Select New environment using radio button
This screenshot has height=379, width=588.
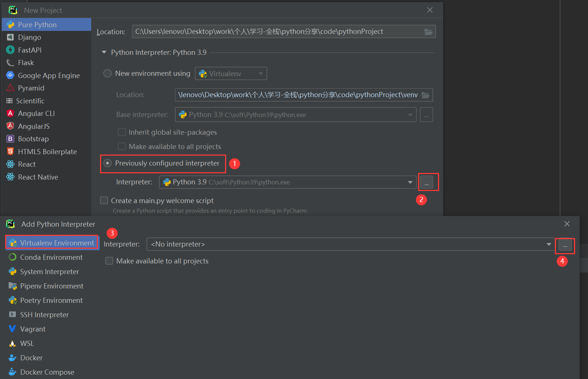click(x=107, y=73)
